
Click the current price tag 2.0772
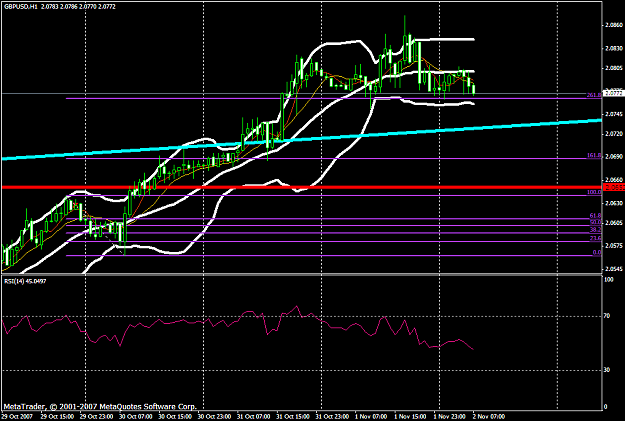pyautogui.click(x=614, y=93)
